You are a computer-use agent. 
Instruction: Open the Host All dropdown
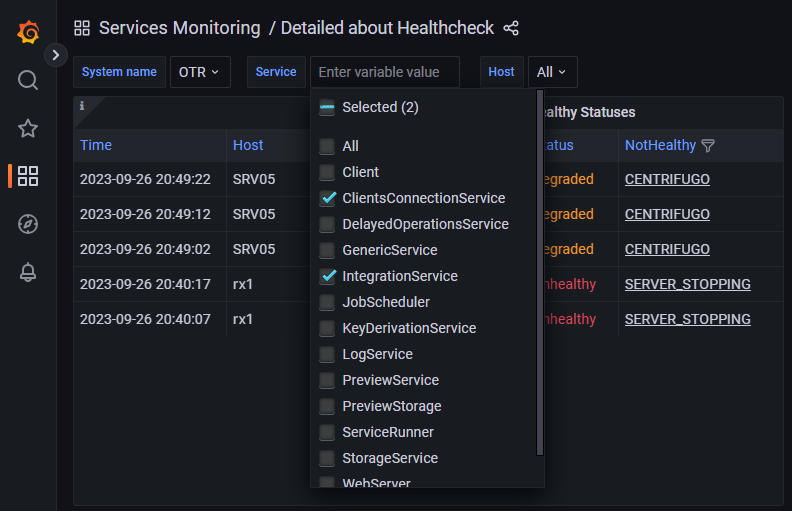coord(551,72)
